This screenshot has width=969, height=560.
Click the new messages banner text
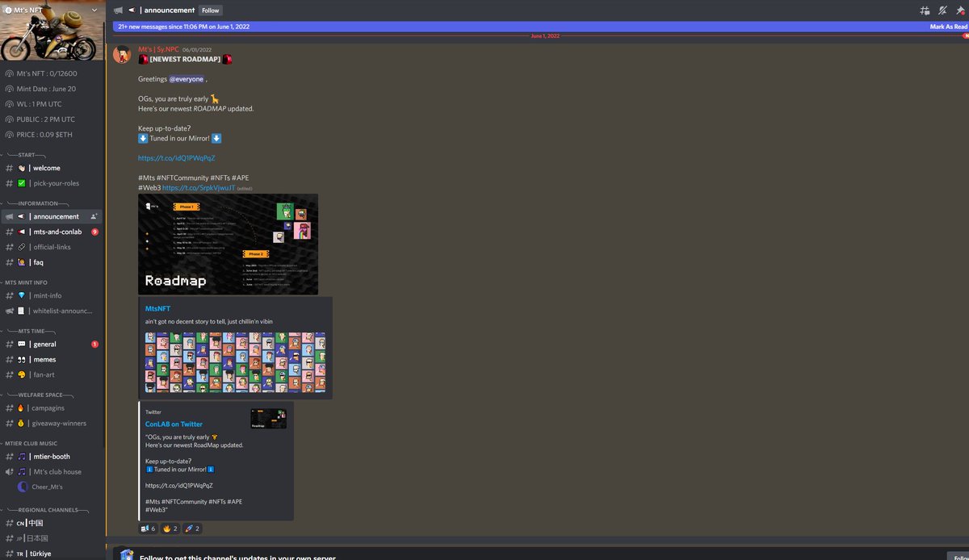[x=183, y=27]
